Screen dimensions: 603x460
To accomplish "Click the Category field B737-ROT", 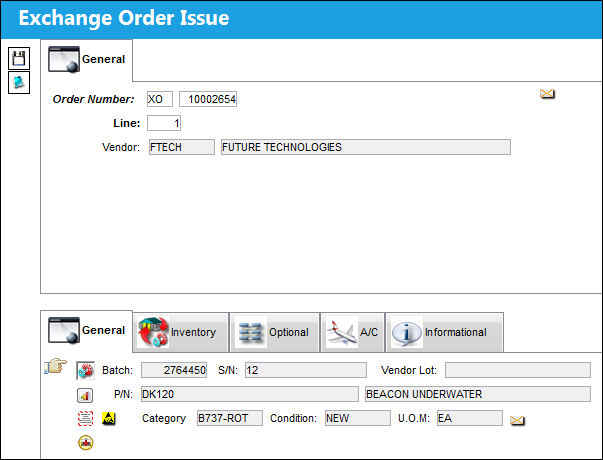I will (230, 418).
